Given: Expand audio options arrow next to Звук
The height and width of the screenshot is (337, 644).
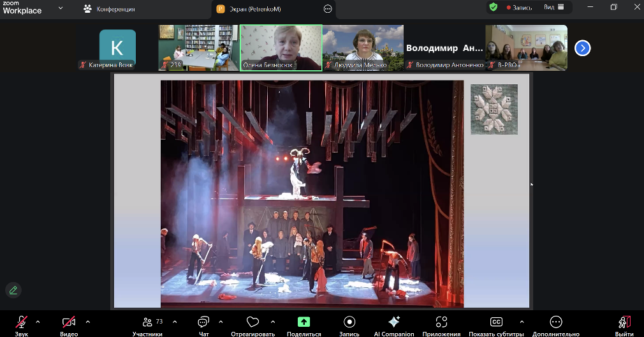Looking at the screenshot, I should [x=38, y=322].
